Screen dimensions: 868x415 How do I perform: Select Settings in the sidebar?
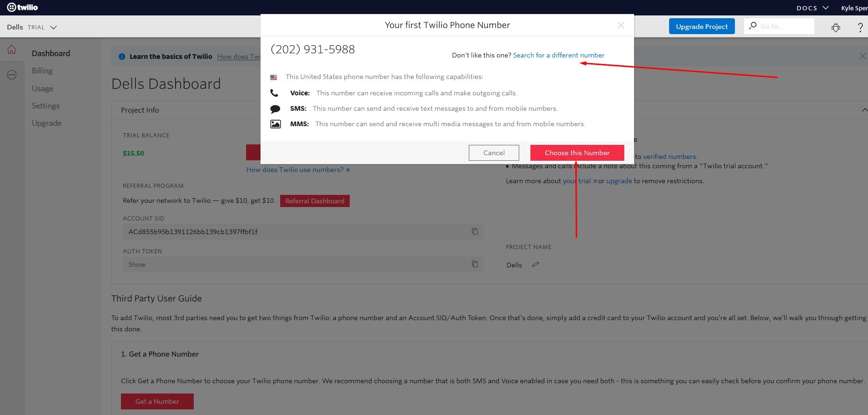click(46, 106)
